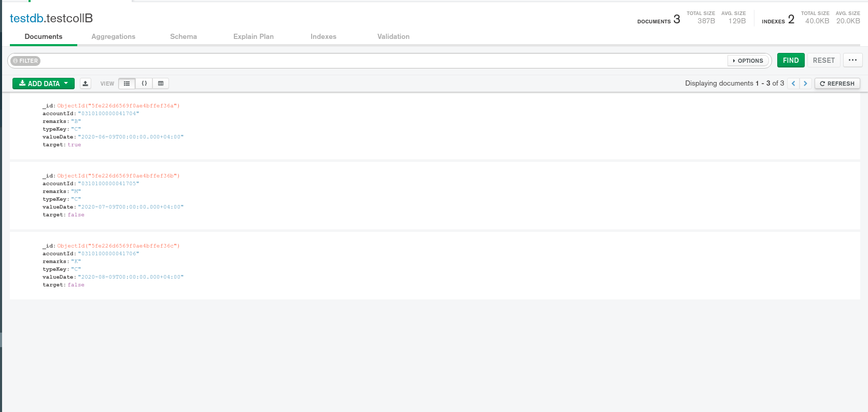
Task: Go to previous page of documents
Action: tap(793, 84)
